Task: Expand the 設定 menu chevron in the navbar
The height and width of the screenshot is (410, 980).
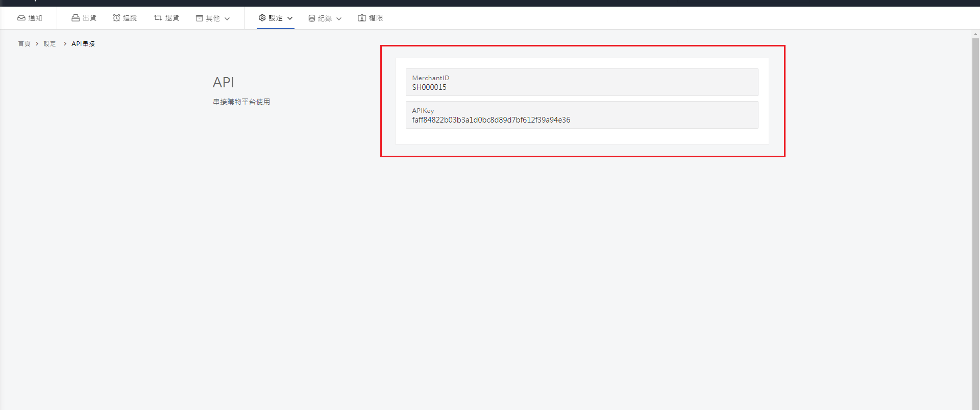Action: tap(290, 18)
